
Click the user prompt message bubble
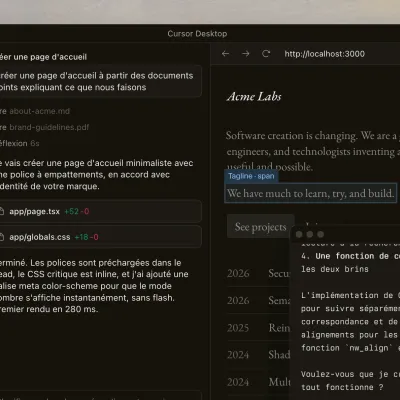pos(100,81)
